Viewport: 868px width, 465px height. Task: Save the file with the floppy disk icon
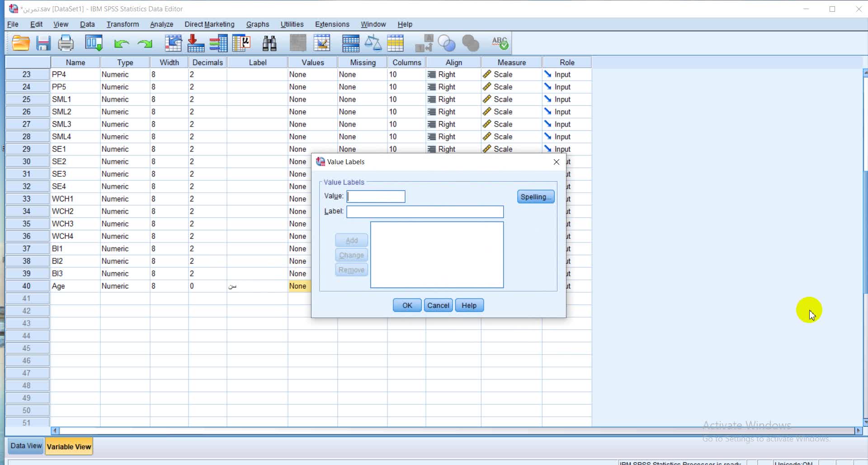[x=43, y=43]
